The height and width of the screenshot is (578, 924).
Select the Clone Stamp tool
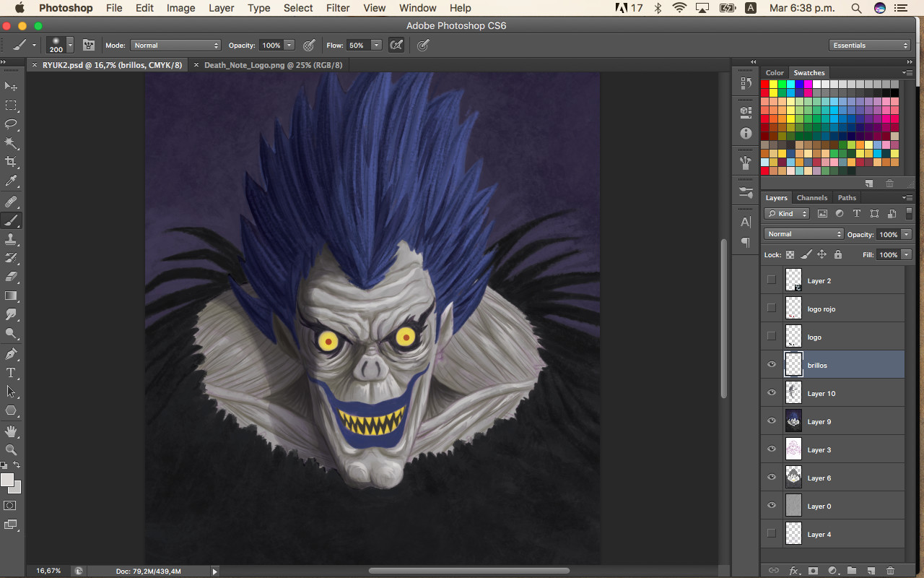(x=11, y=239)
